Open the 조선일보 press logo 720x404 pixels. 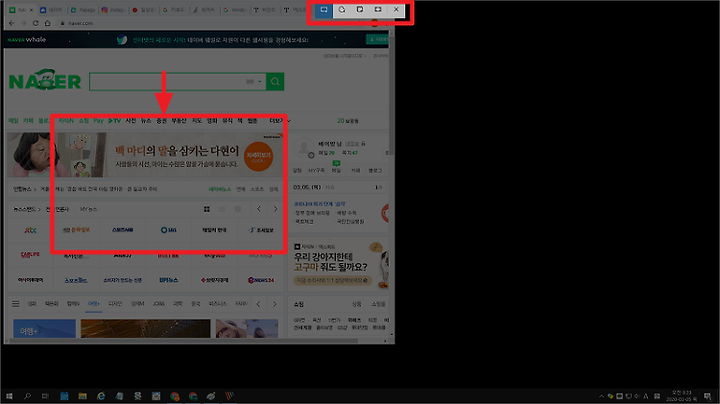(x=261, y=230)
